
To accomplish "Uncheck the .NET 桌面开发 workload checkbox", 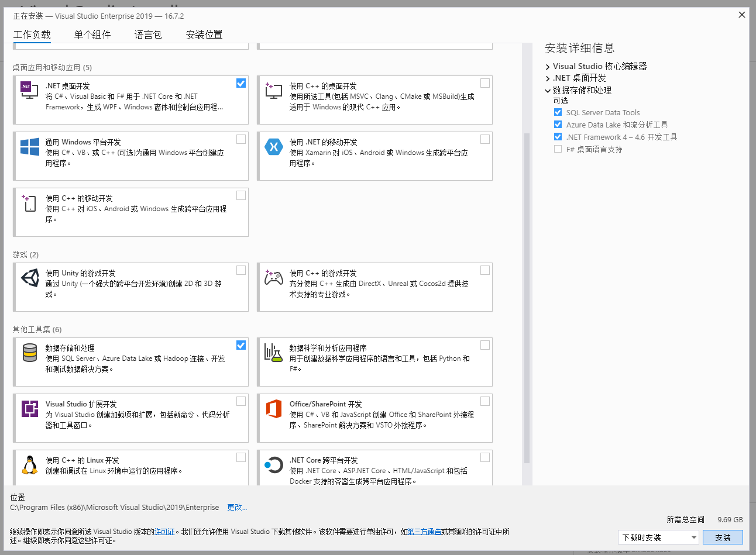I will 241,83.
